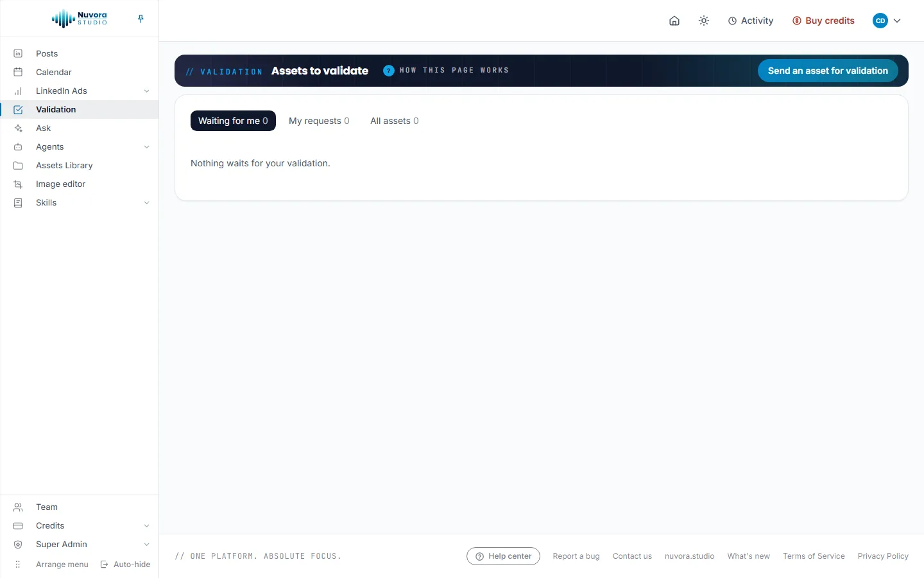Expand the Skills submenu chevron
This screenshot has height=578, width=924.
coord(146,202)
